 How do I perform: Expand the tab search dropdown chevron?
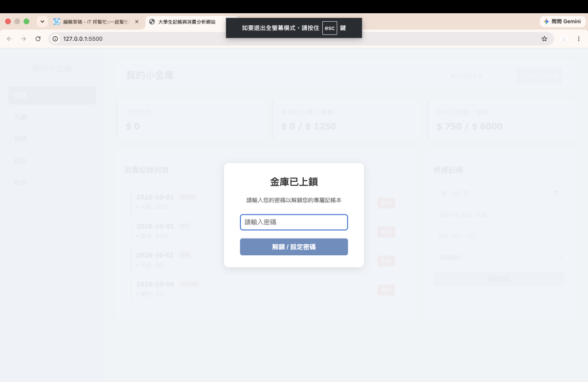(42, 22)
